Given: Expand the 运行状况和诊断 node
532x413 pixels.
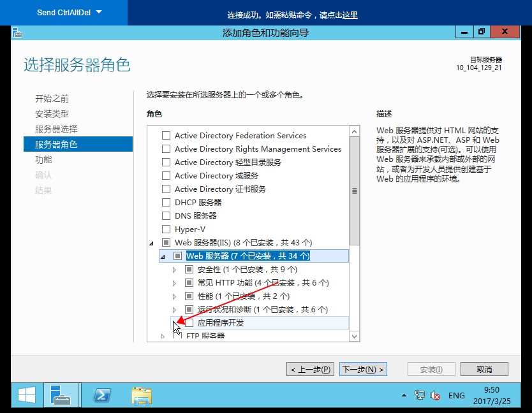Looking at the screenshot, I should tap(174, 310).
